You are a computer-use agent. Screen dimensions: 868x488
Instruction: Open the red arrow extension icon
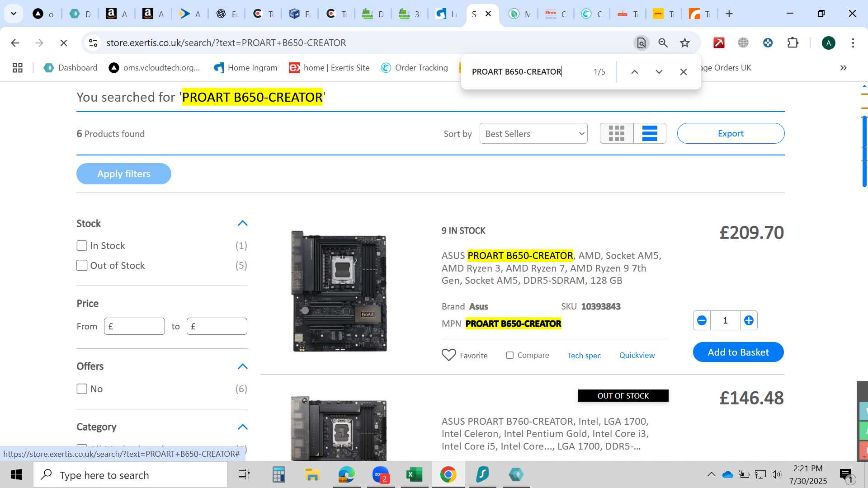tap(719, 43)
